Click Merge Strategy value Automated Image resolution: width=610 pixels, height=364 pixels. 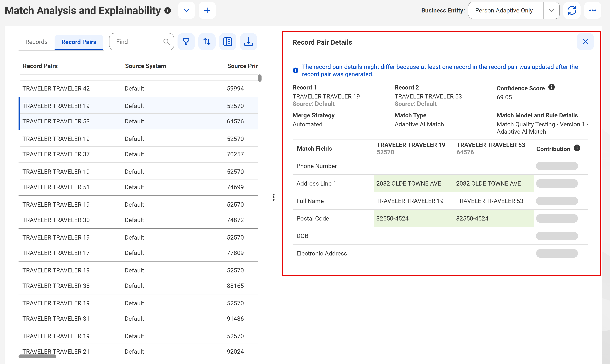[x=307, y=124]
